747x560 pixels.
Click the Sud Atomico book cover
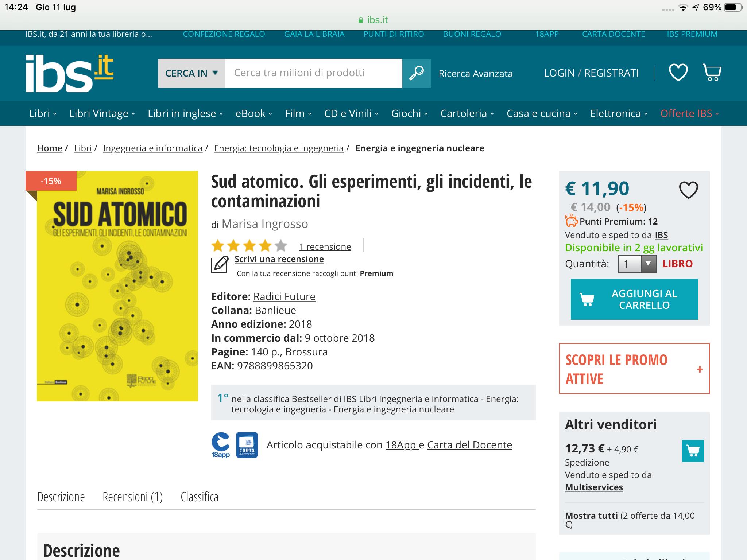click(x=117, y=286)
